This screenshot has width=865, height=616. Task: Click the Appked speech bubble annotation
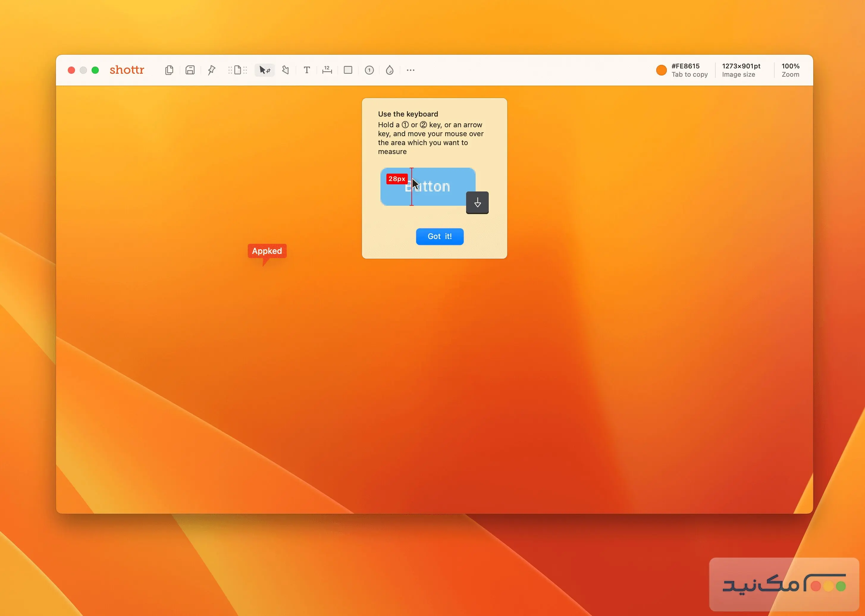267,251
